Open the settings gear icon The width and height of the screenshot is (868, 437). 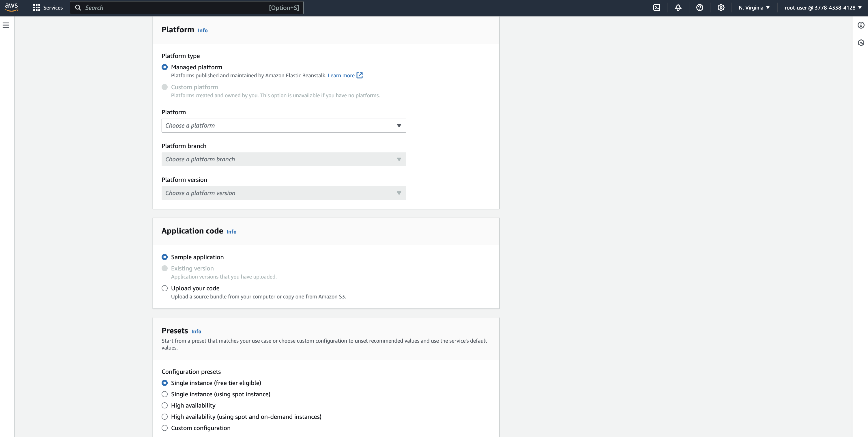pos(721,8)
